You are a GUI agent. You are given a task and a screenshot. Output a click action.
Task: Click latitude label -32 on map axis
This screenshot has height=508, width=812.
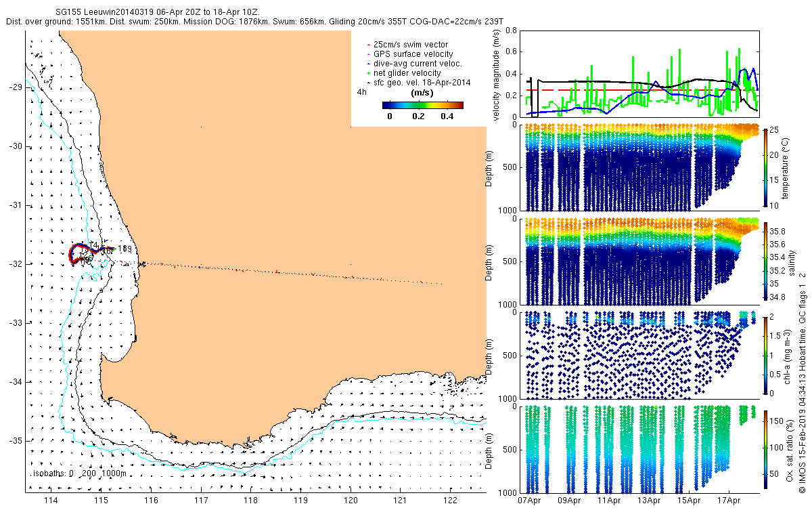coord(15,263)
